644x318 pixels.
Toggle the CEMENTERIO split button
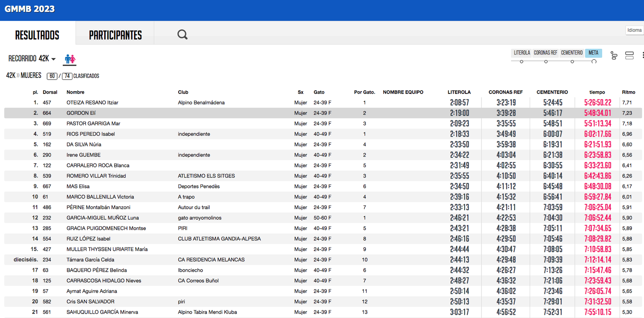[x=572, y=53]
